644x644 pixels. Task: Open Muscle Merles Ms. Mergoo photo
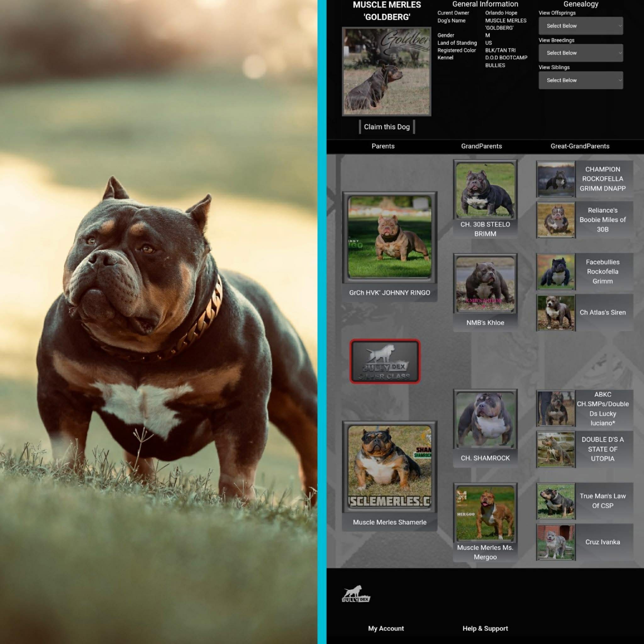click(x=485, y=513)
